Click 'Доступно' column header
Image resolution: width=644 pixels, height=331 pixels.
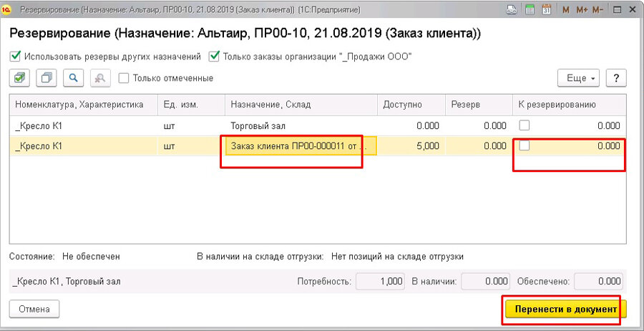411,105
